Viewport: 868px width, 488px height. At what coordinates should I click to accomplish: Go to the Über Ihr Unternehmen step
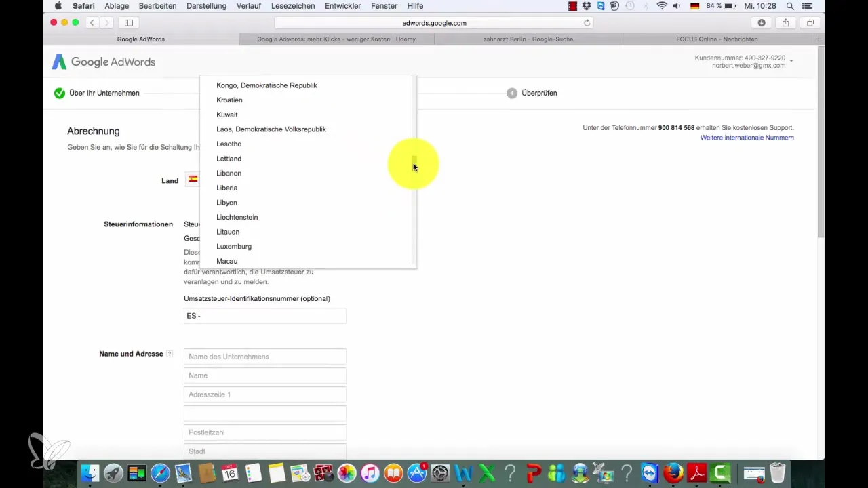click(x=97, y=93)
